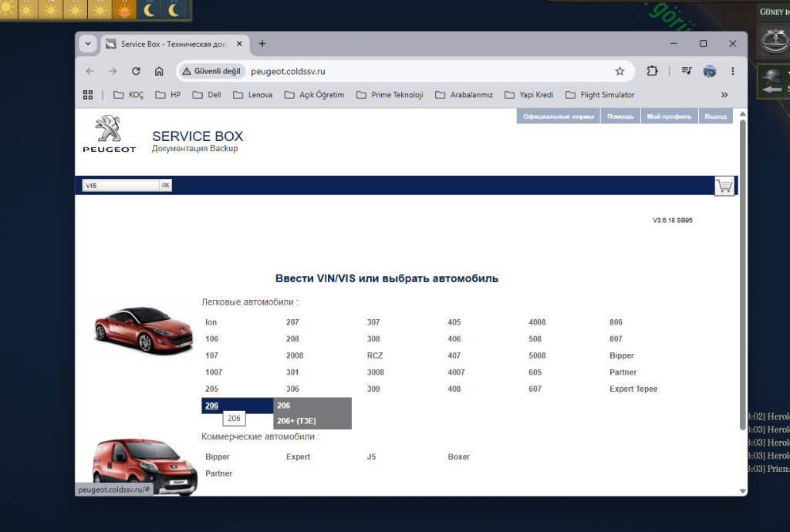Reload the page with refresh icon
Viewport: 790px width, 532px height.
(x=136, y=72)
